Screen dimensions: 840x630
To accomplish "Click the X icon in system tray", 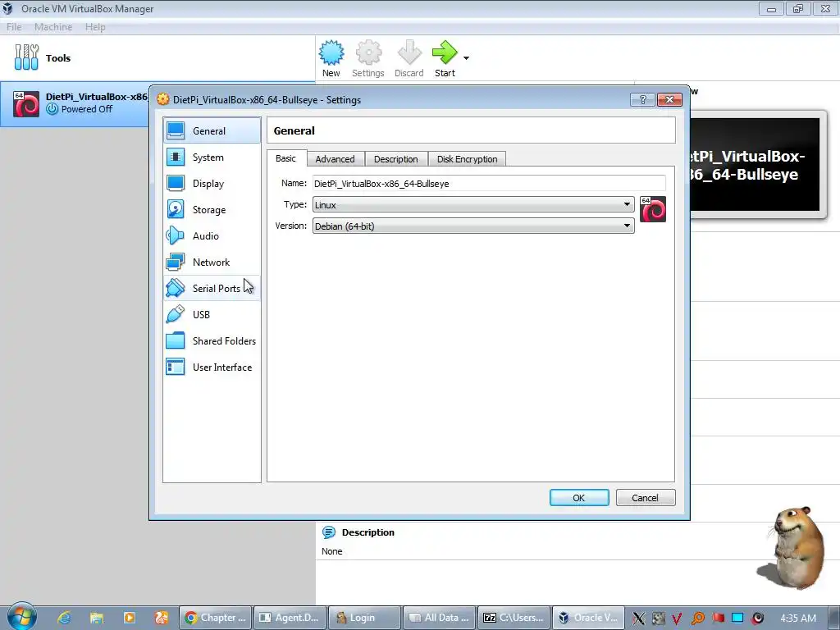I will tap(638, 619).
